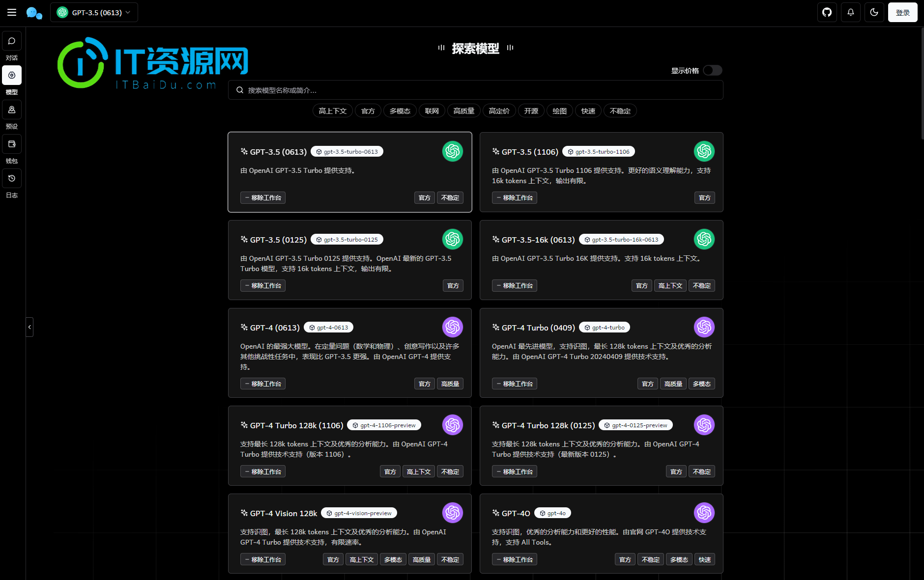Open the 钱包 wallet sidebar icon
Image resolution: width=924 pixels, height=580 pixels.
coord(12,144)
